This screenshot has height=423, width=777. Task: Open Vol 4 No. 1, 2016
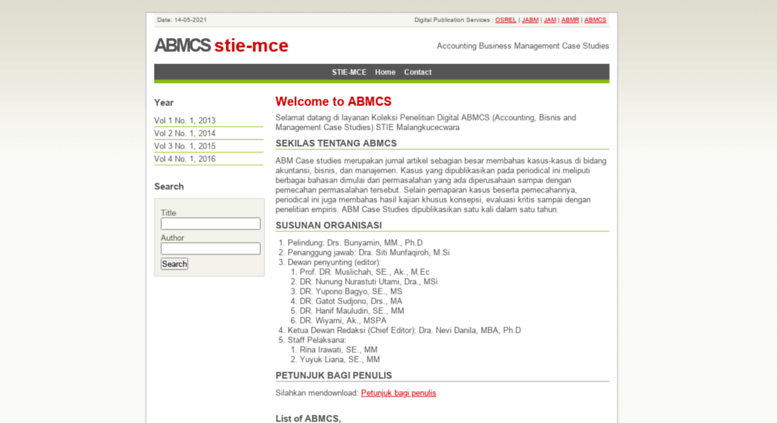tap(185, 159)
